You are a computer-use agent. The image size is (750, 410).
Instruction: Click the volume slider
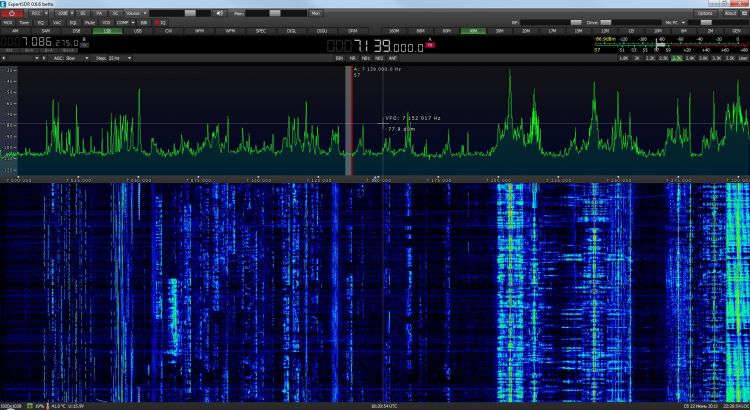coord(180,13)
